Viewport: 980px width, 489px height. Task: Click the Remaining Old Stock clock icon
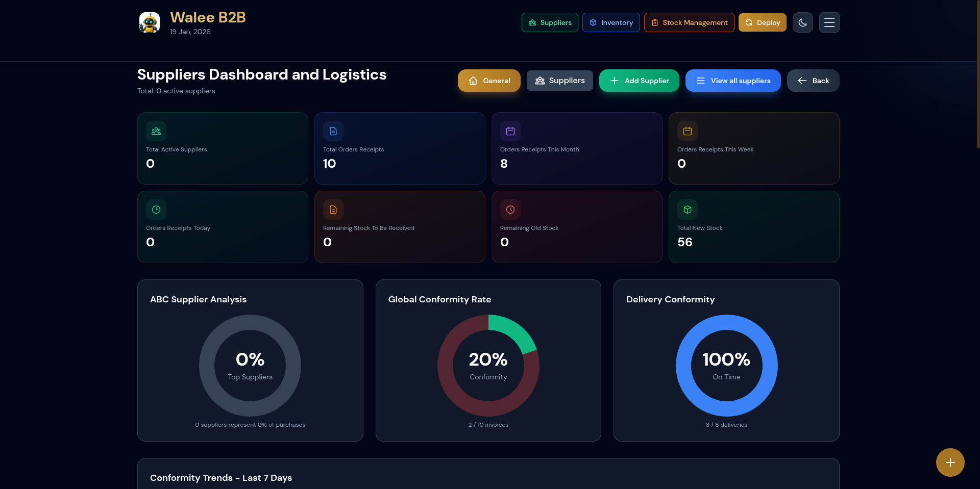[x=510, y=210]
